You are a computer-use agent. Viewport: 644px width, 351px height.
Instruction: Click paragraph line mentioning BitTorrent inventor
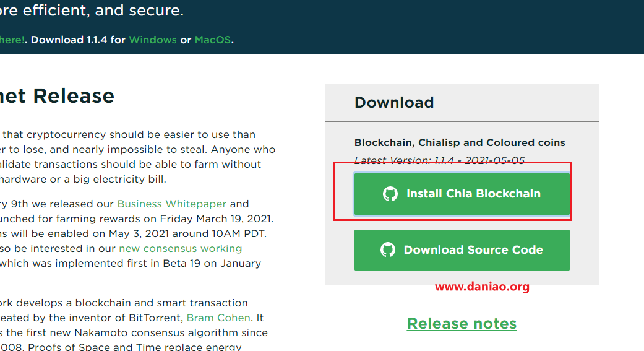(x=132, y=318)
